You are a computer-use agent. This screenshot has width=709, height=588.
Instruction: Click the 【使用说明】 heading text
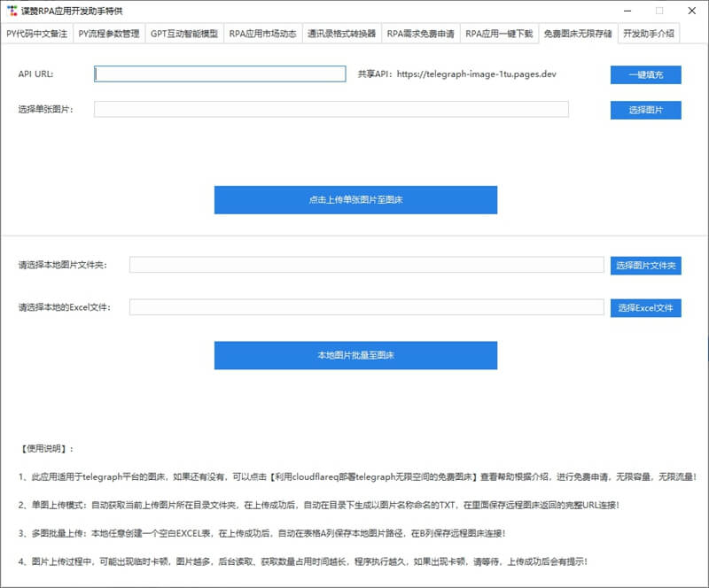pyautogui.click(x=47, y=449)
